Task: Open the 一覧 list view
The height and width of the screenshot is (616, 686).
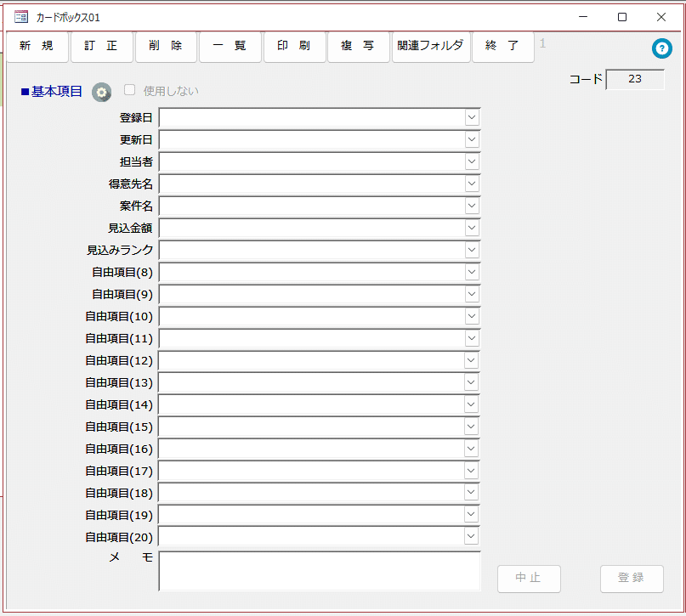Action: pyautogui.click(x=230, y=47)
